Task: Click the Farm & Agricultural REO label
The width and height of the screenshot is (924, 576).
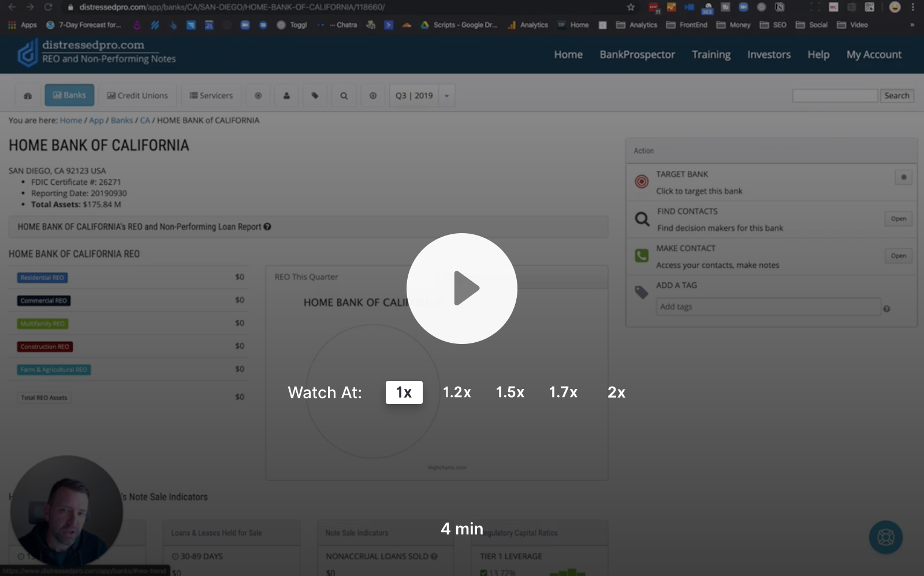Action: point(54,370)
